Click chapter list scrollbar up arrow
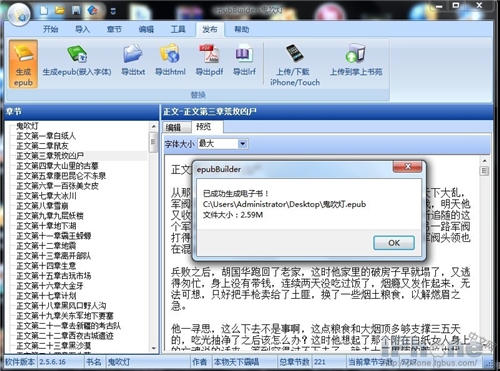 [153, 127]
